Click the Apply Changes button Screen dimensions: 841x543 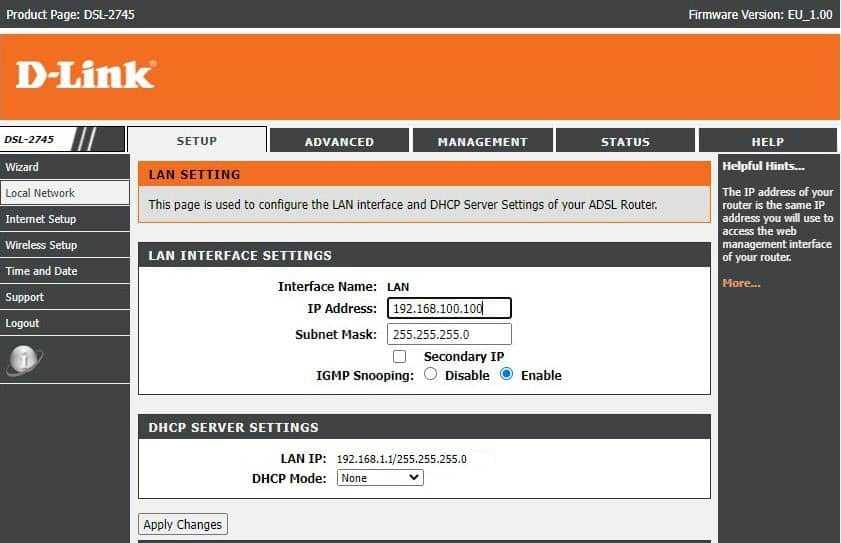183,524
